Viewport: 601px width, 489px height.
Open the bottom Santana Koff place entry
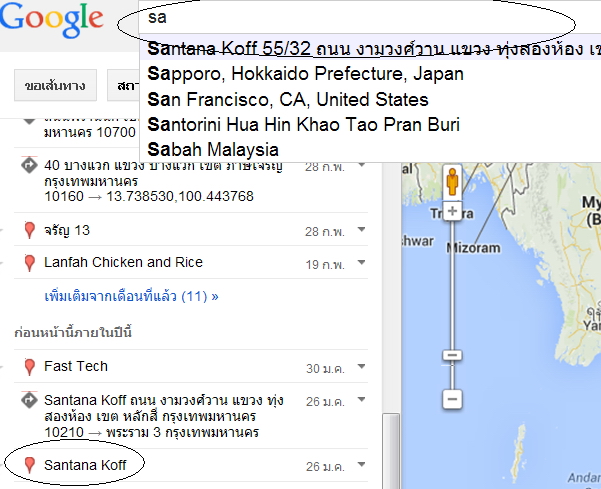[x=85, y=465]
